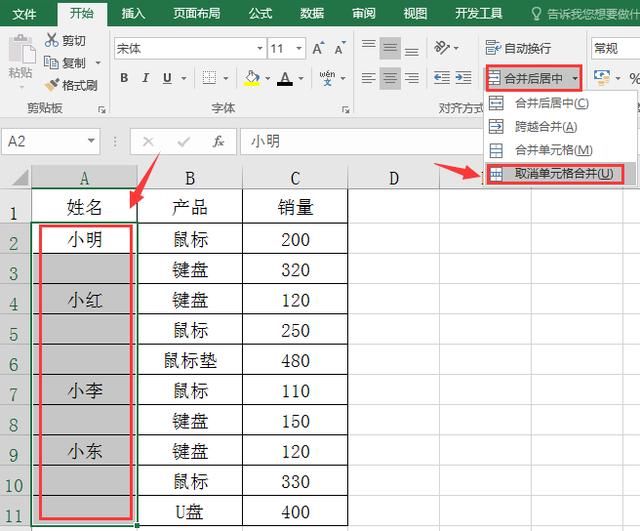Toggle Bold formatting

pyautogui.click(x=124, y=78)
